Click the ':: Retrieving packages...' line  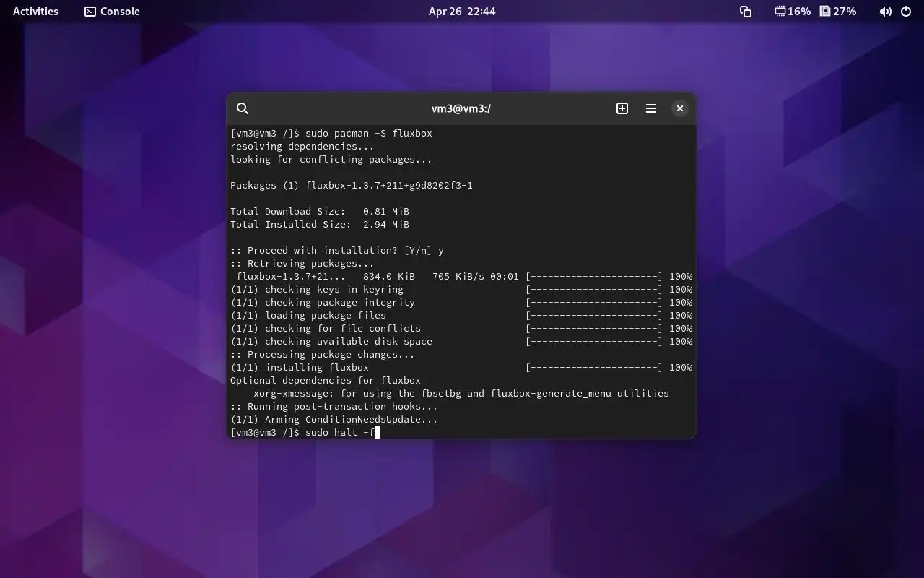[x=302, y=264]
